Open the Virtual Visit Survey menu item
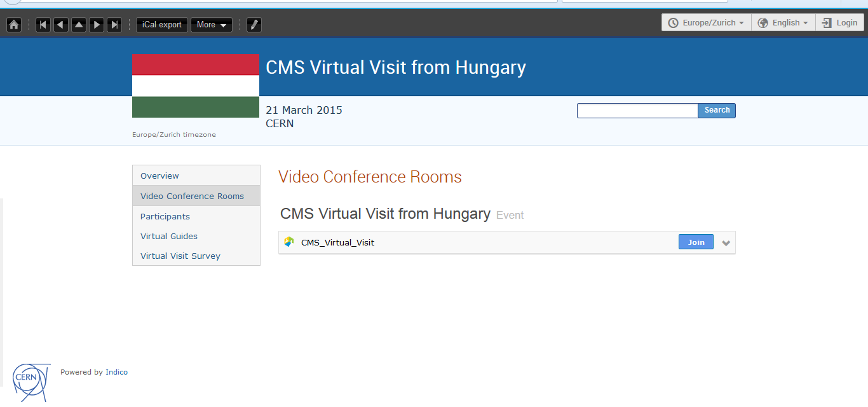 click(196, 256)
